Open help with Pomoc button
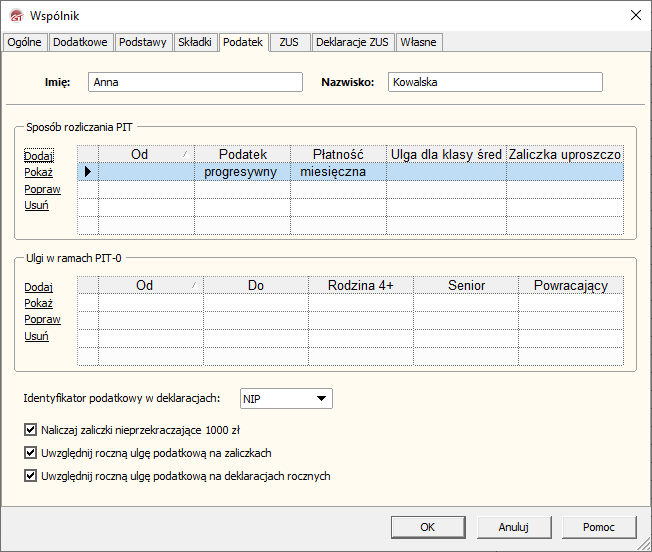 [x=598, y=527]
